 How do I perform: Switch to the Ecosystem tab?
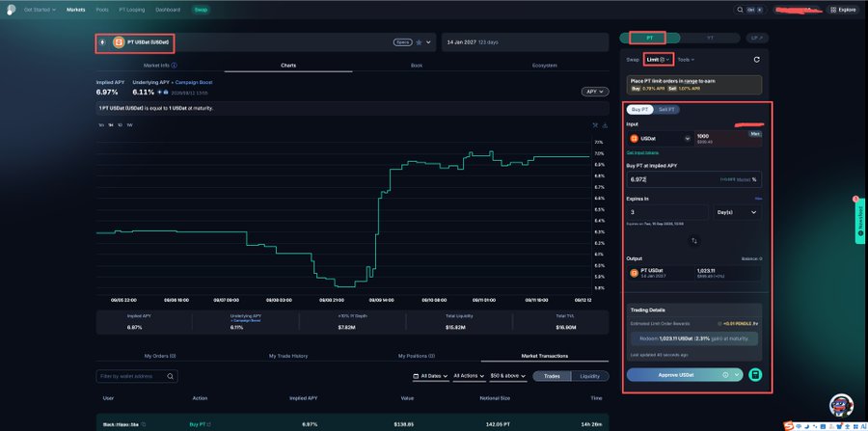[545, 66]
